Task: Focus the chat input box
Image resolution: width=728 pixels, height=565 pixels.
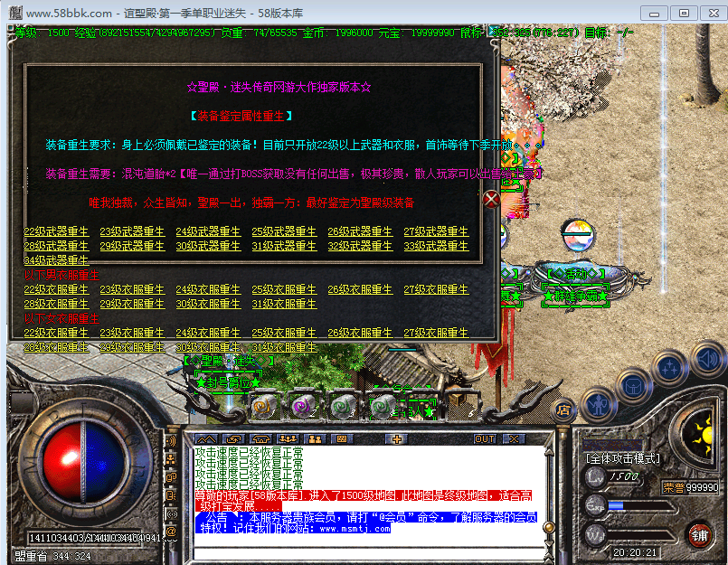Action: click(x=369, y=553)
